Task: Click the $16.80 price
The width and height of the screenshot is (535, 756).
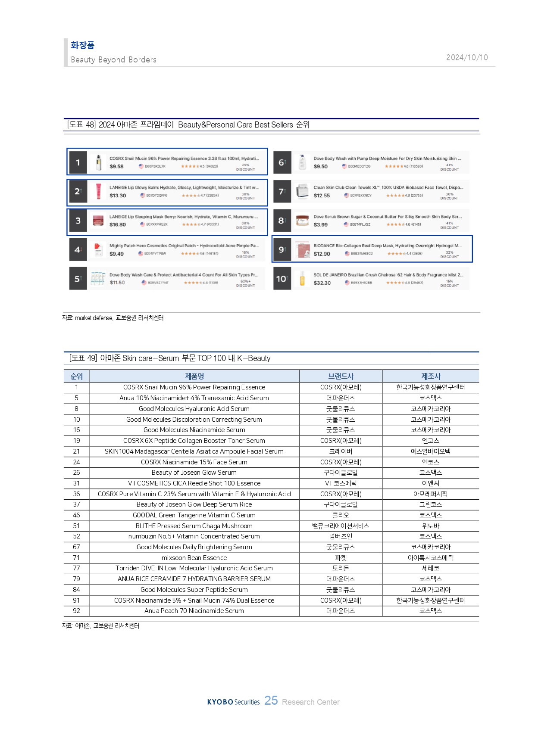Action: (118, 224)
